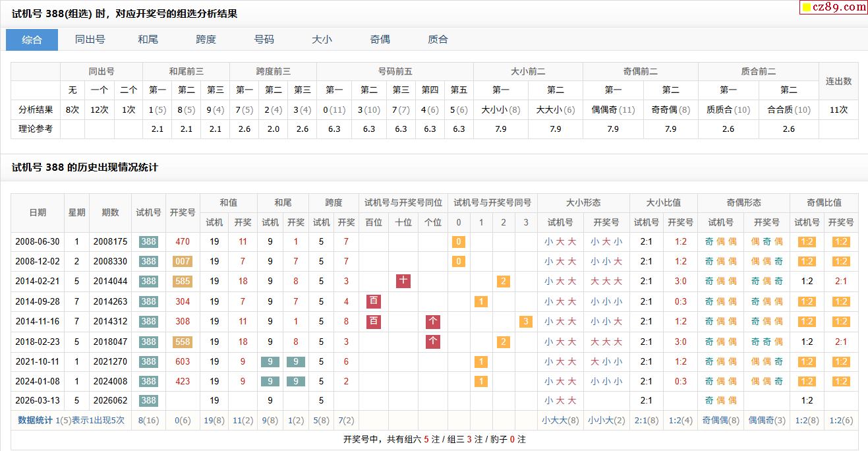Click the orange 3 badge in the 2014-11-16 row
This screenshot has height=451, width=868.
click(x=525, y=322)
